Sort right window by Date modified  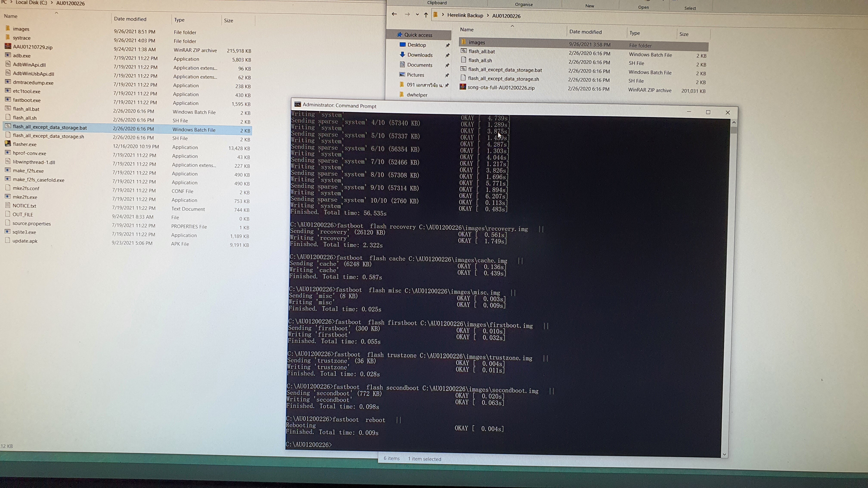[x=585, y=32]
